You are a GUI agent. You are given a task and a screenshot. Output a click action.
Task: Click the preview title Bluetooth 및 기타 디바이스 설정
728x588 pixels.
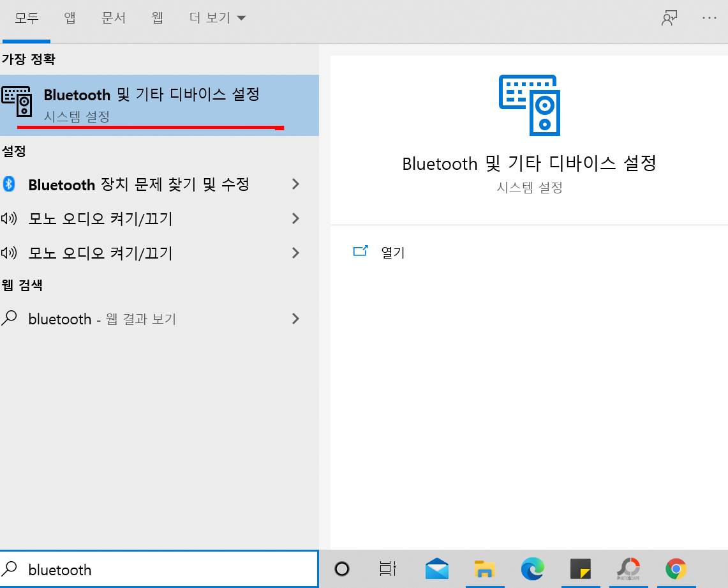530,163
